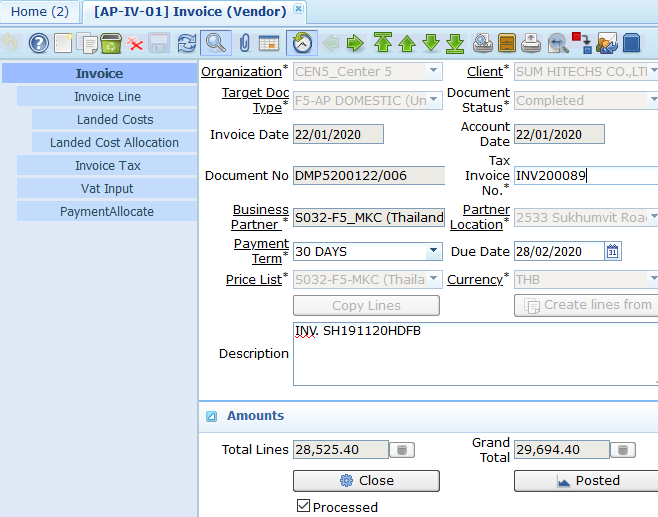Click into the Tax Invoice No. field
Viewport: 658px width, 517px height.
click(587, 175)
